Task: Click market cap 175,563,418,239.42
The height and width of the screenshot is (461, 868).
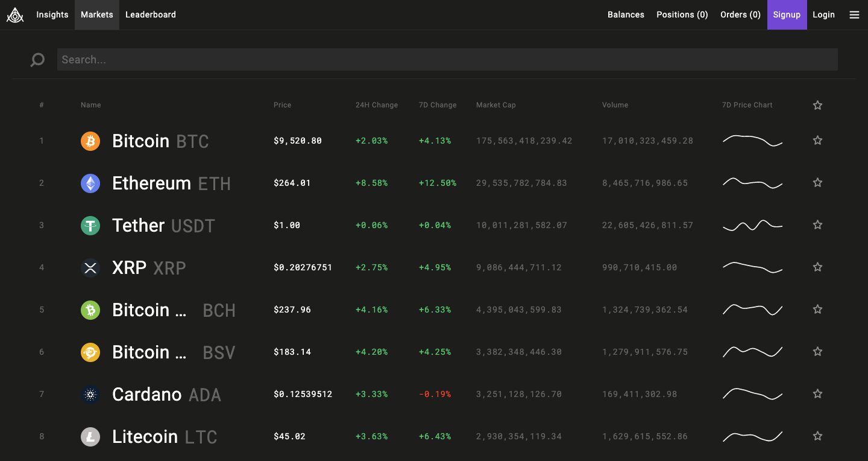Action: click(x=524, y=141)
